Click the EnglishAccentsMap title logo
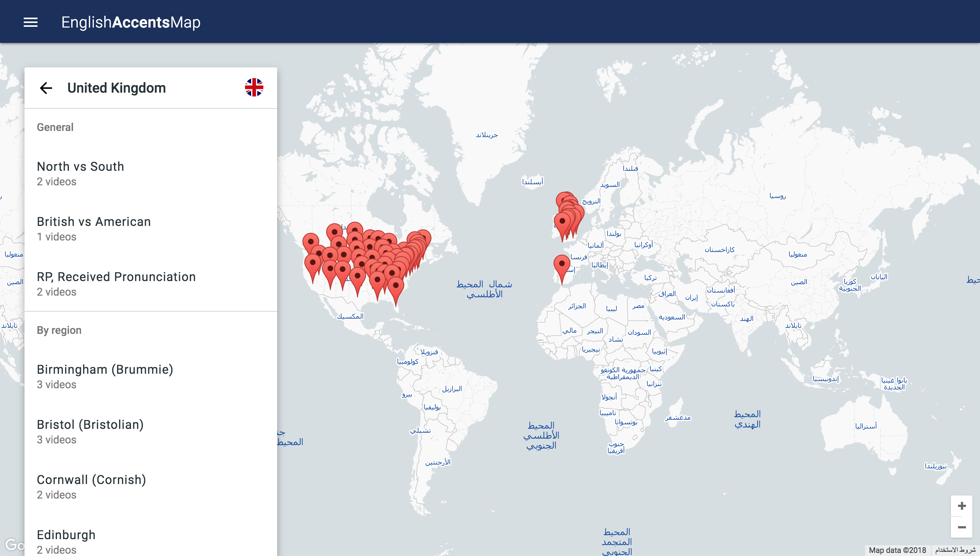The width and height of the screenshot is (980, 556). pos(131,22)
